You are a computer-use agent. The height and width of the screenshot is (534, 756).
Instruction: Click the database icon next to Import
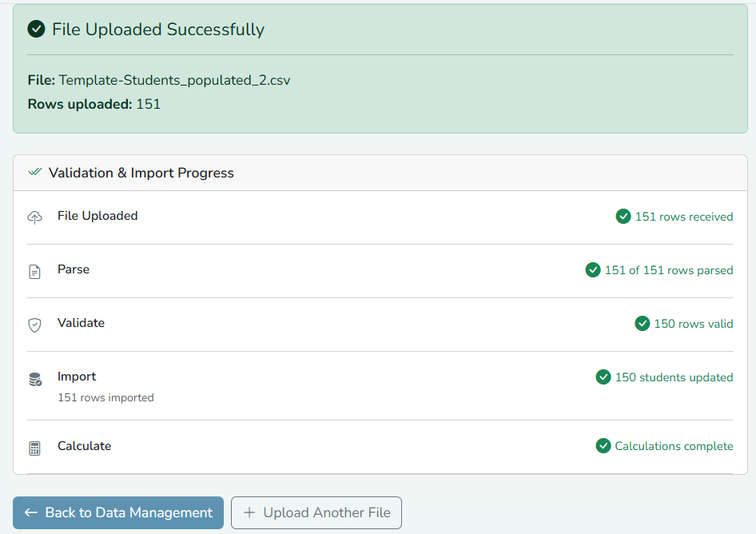click(35, 379)
